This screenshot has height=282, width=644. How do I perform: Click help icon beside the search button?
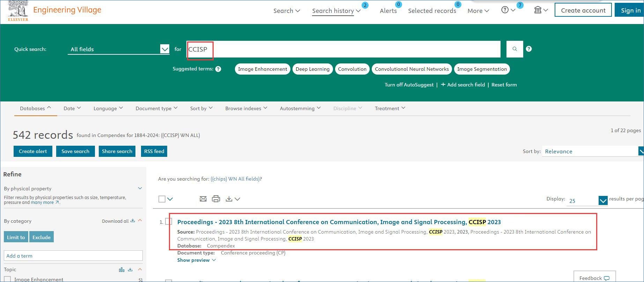click(x=529, y=49)
